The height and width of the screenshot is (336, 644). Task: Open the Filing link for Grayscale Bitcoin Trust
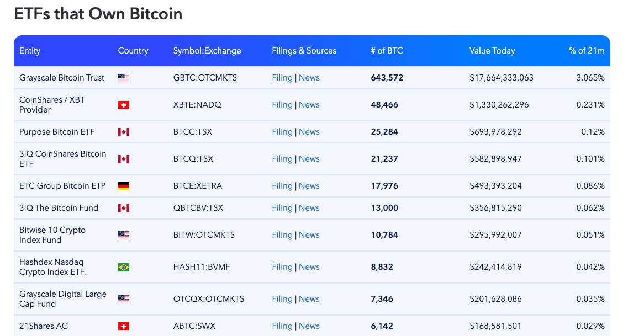[282, 78]
